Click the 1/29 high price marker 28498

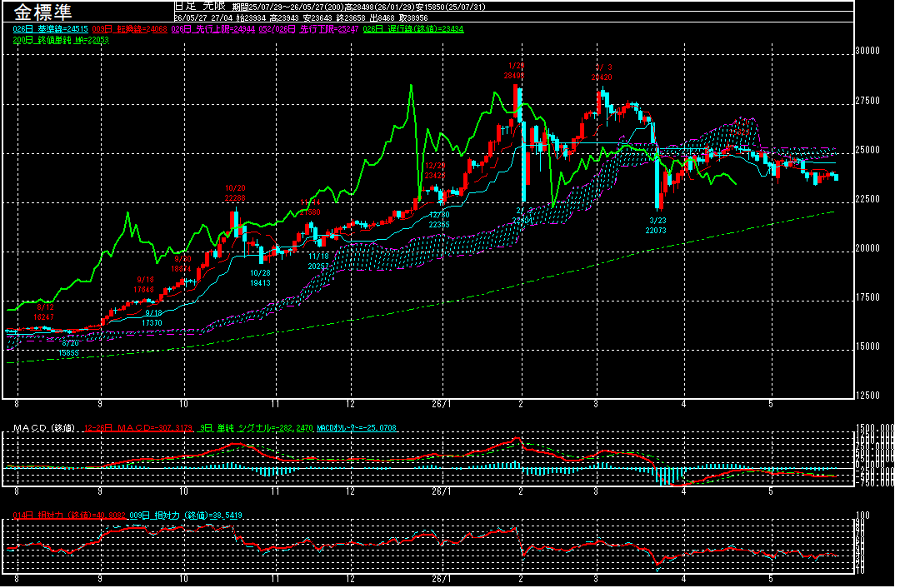click(515, 76)
